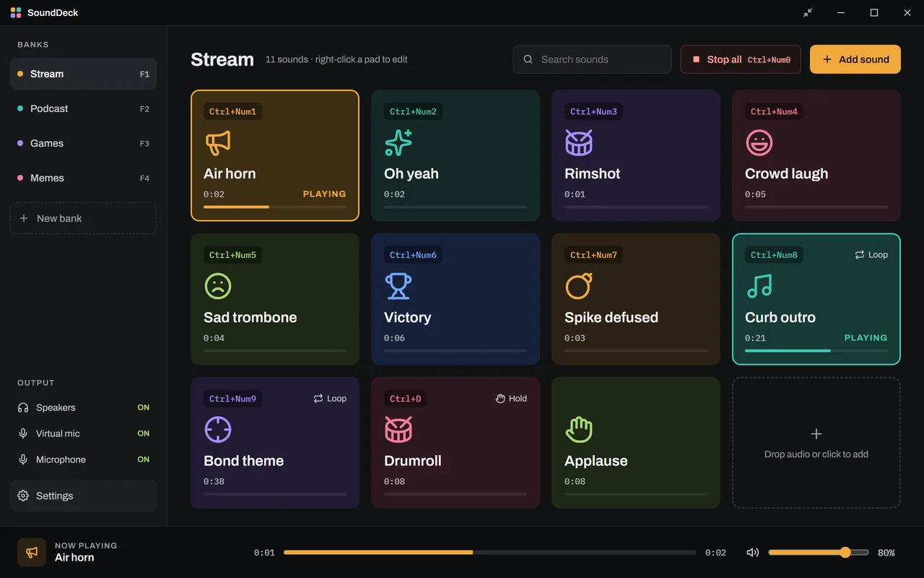Image resolution: width=924 pixels, height=578 pixels.
Task: Click the sad face icon on Sad trombone
Action: pyautogui.click(x=217, y=286)
